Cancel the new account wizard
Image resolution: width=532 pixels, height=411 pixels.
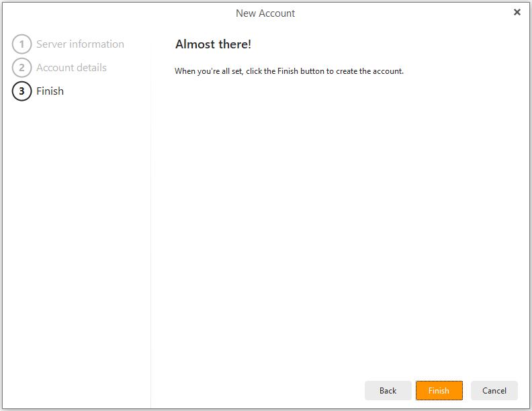494,390
